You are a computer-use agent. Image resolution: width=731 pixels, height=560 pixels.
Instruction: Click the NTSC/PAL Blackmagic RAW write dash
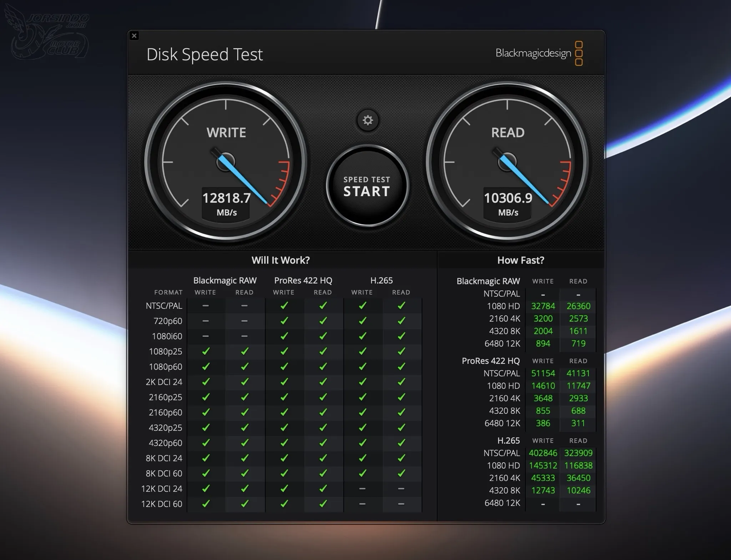click(206, 306)
